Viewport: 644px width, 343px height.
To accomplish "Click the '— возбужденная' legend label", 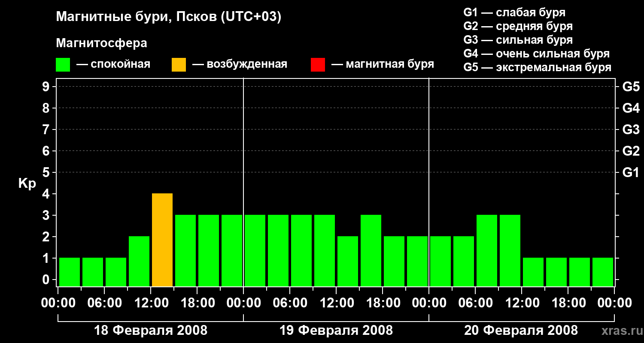I will [240, 64].
